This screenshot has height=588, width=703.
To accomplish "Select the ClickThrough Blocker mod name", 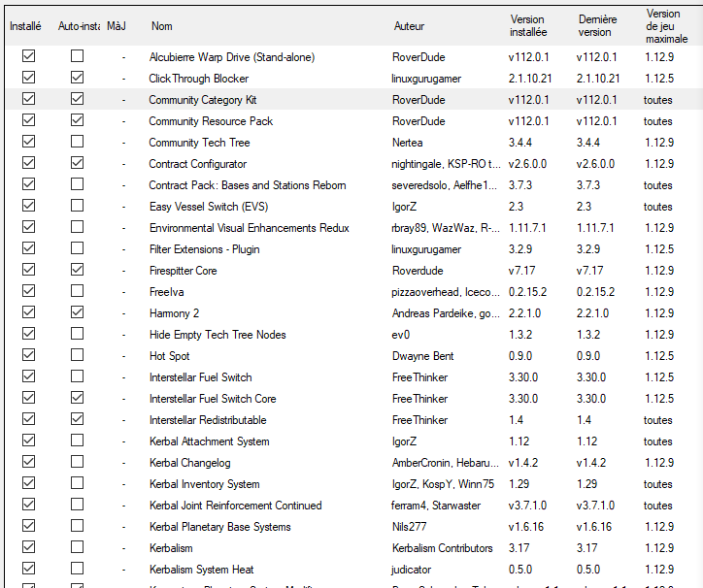I will click(199, 79).
